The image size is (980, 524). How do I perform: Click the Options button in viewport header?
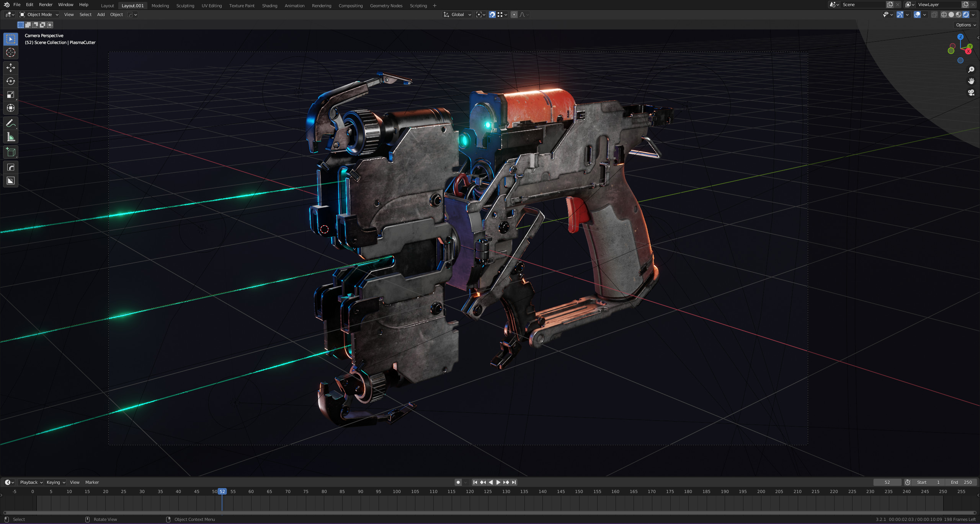965,25
